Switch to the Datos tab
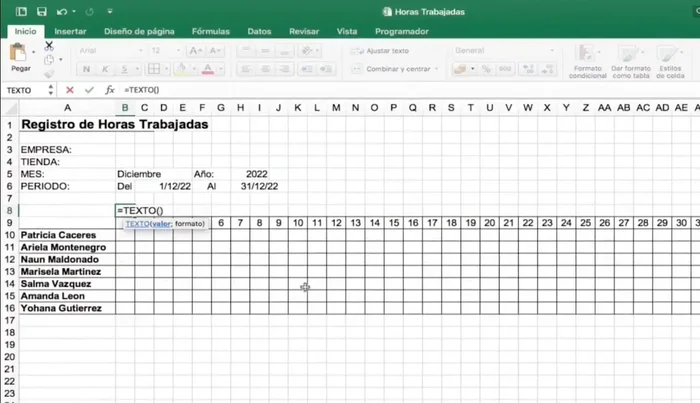The height and width of the screenshot is (403, 700). point(259,31)
